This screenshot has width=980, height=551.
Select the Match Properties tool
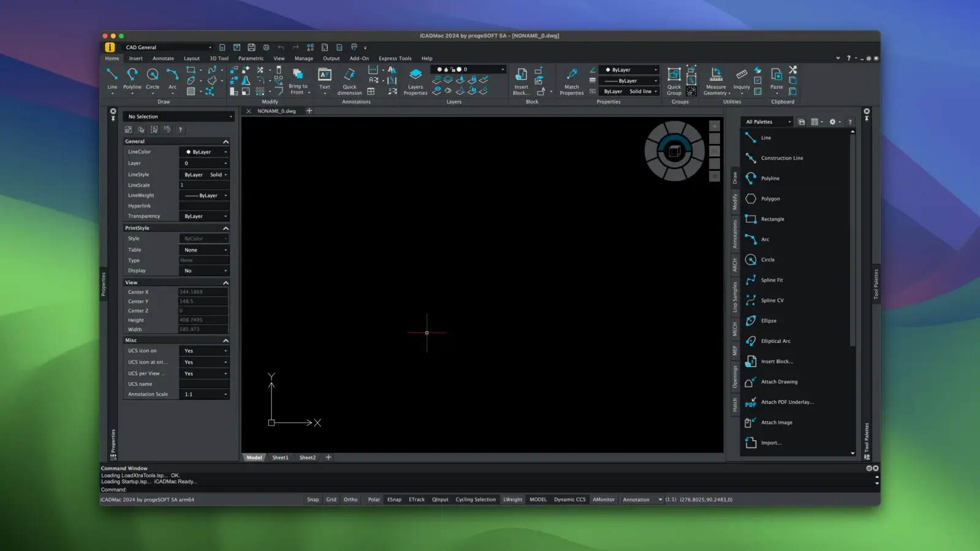571,75
